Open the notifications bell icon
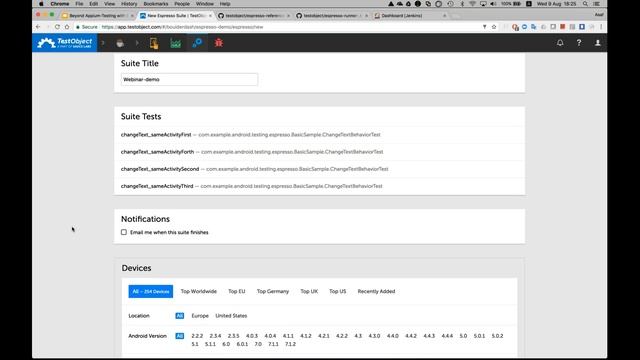Viewport: 640px width, 360px height. click(x=560, y=42)
